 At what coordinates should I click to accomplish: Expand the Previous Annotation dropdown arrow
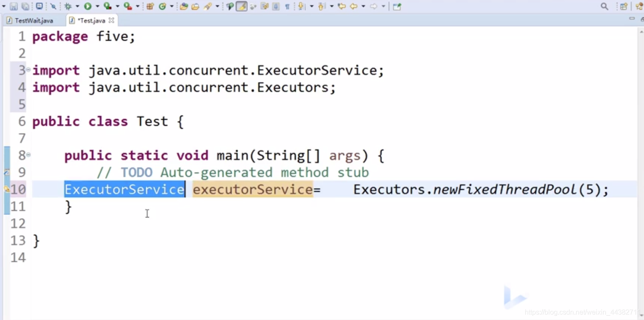pos(332,6)
